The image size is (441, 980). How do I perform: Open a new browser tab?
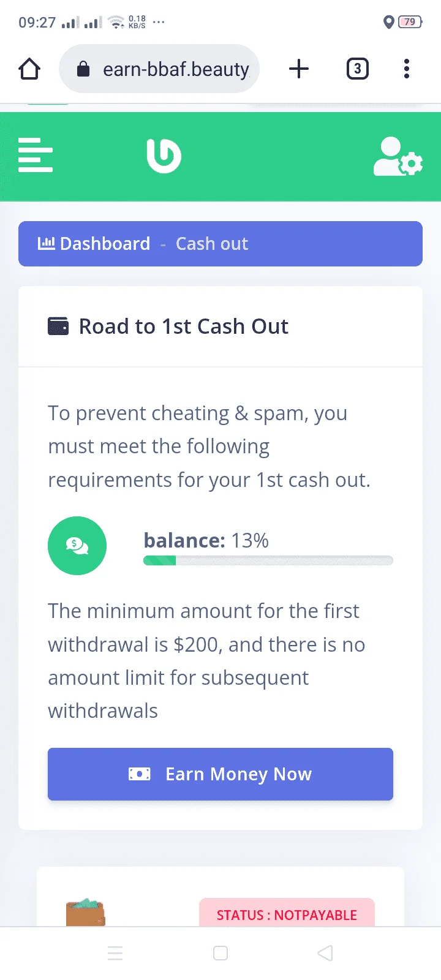[299, 69]
